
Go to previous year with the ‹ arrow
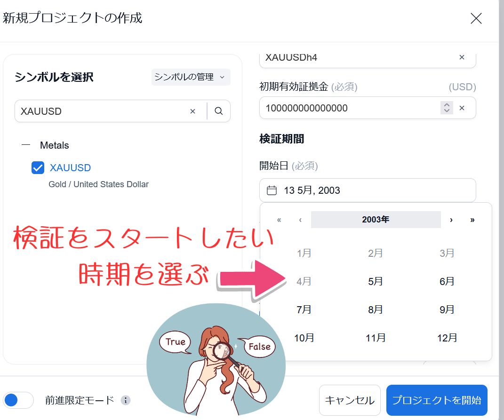coord(300,220)
